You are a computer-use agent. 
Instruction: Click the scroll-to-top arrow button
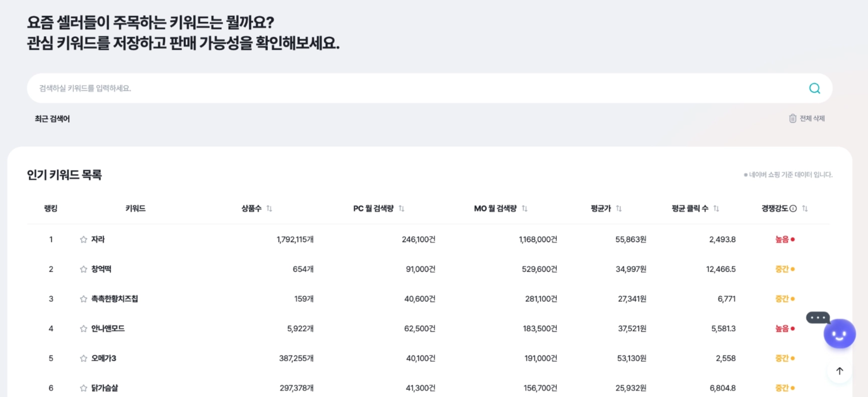coord(839,371)
